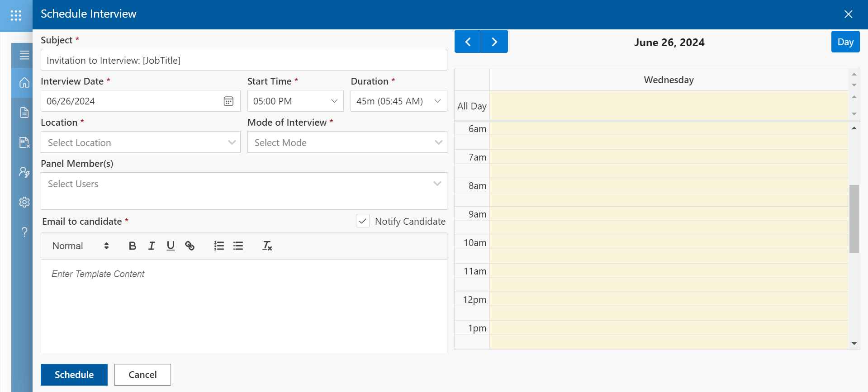Screen dimensions: 868x392
Task: Open the Home sidebar icon
Action: (x=24, y=83)
